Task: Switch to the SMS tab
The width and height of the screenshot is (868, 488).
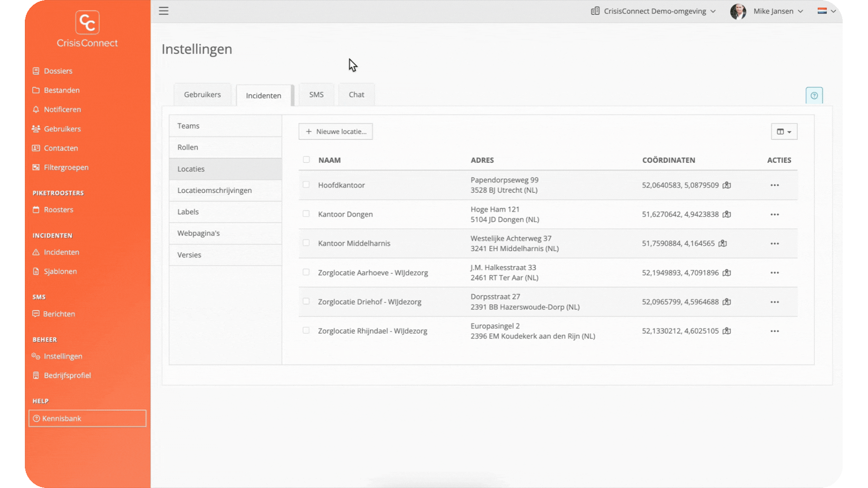Action: point(316,94)
